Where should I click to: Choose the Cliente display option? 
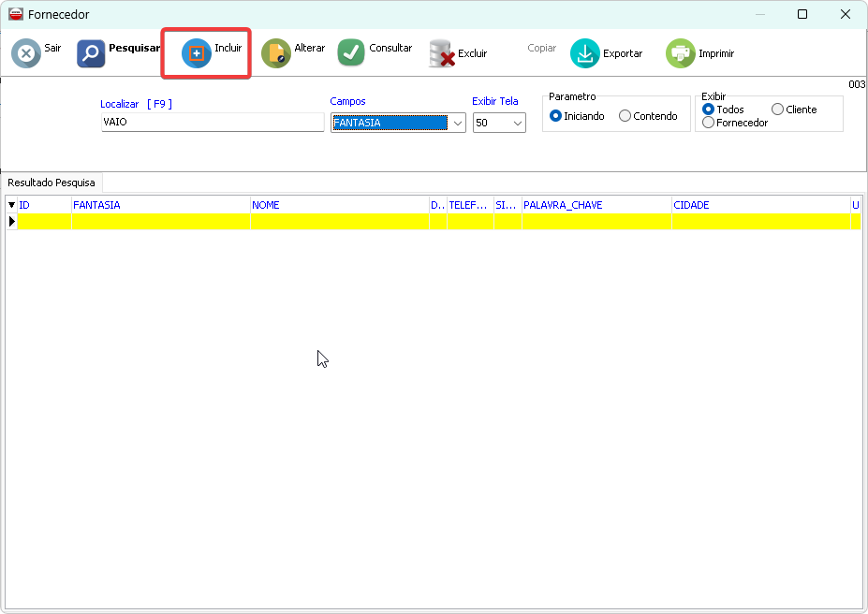[777, 110]
